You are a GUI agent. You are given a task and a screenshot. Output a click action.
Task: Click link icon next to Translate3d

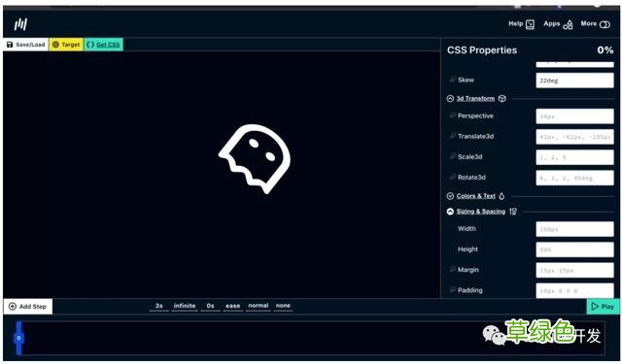452,136
